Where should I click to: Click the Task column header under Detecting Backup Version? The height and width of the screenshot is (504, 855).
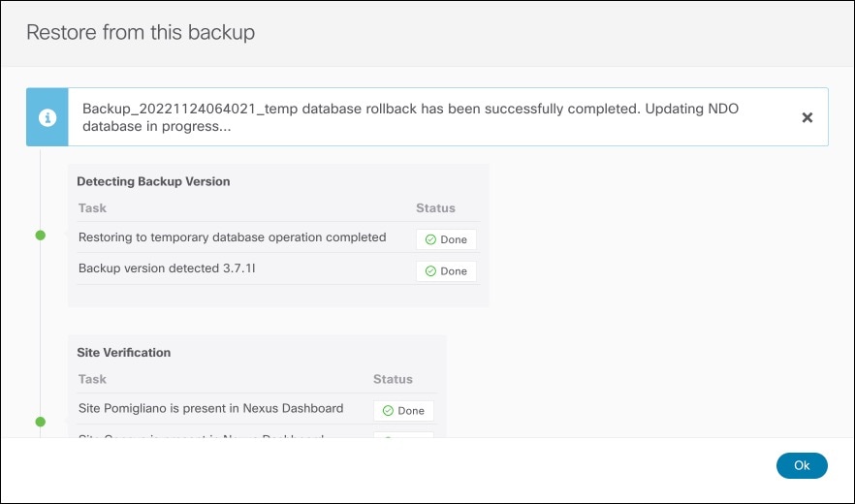[x=92, y=207]
